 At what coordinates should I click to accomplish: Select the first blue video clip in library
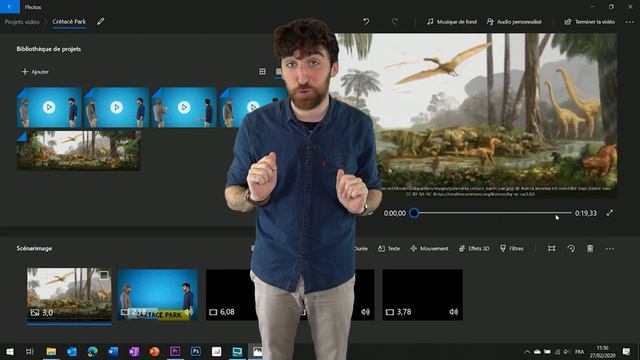(x=49, y=107)
